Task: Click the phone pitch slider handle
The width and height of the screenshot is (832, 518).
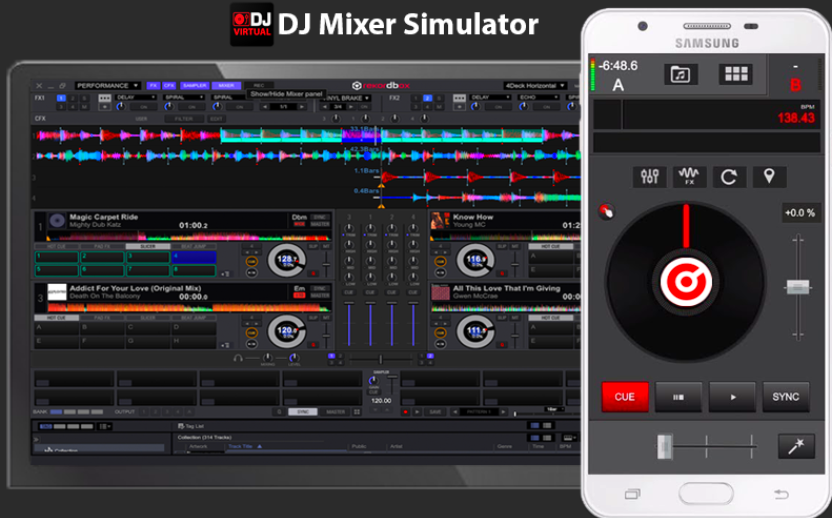Action: tap(797, 287)
